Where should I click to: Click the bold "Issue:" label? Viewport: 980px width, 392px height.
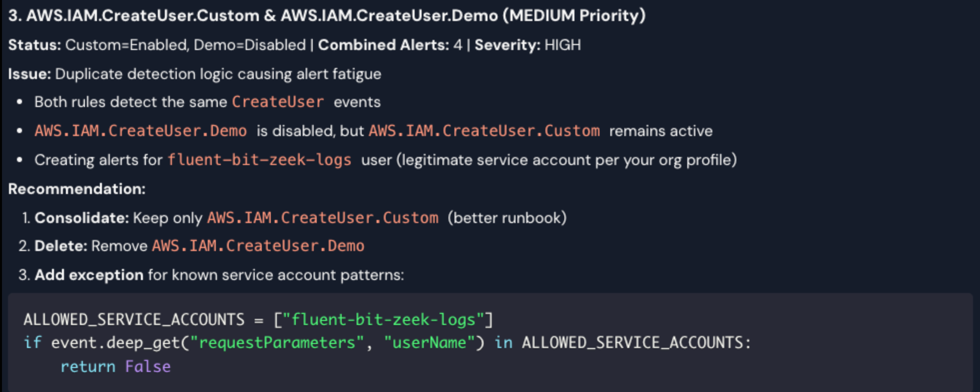click(29, 74)
